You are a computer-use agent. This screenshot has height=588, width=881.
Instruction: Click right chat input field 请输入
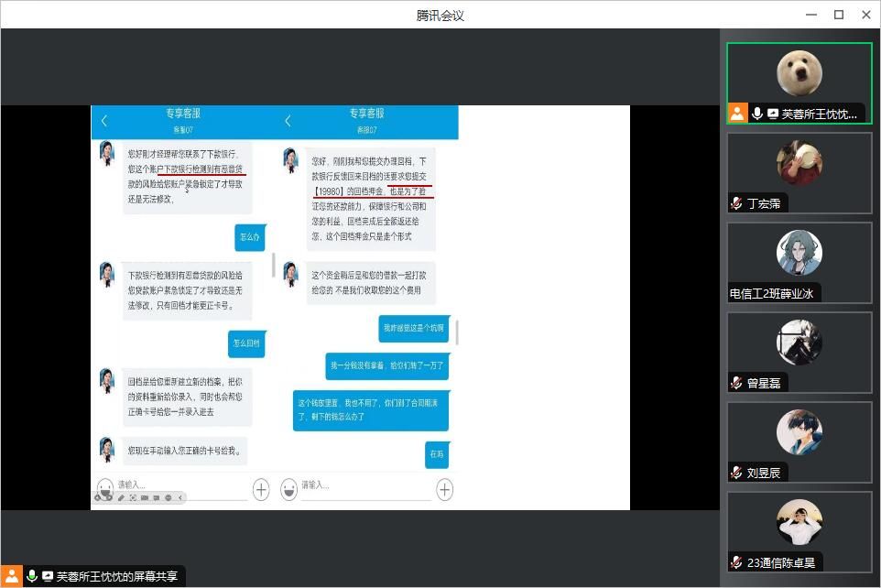tap(364, 488)
